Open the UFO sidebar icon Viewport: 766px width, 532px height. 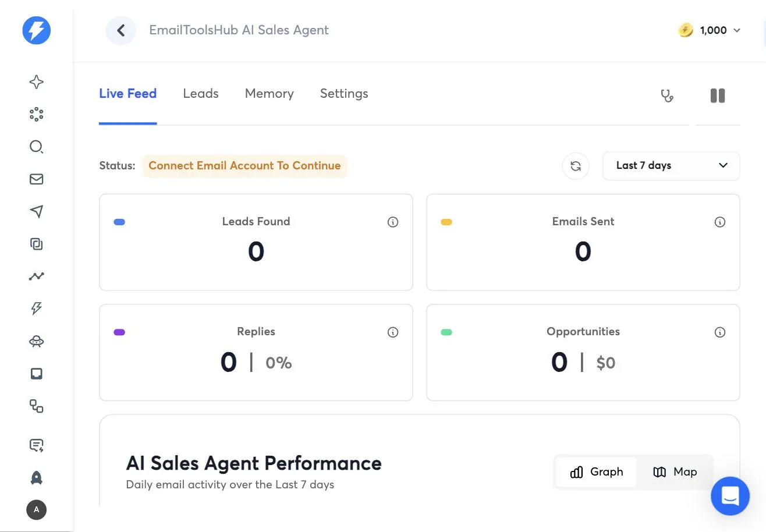coord(37,342)
